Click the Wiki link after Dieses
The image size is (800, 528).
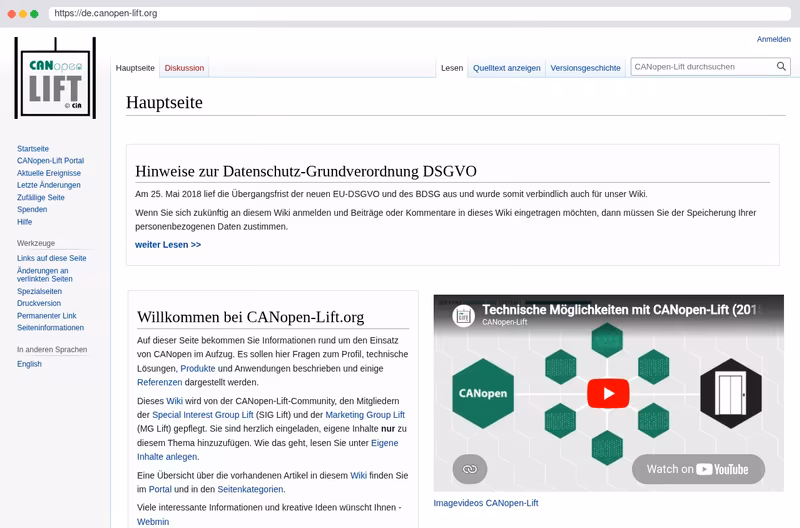(x=174, y=401)
